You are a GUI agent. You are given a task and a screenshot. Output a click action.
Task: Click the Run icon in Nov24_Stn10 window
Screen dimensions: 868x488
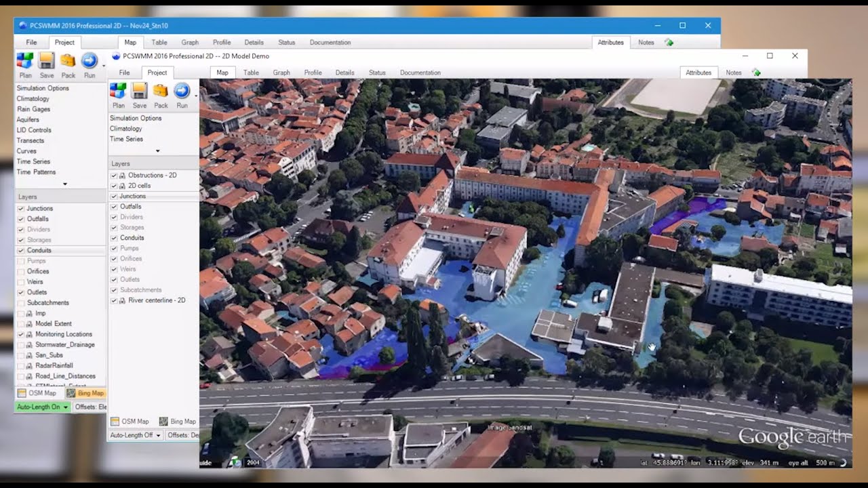coord(90,61)
